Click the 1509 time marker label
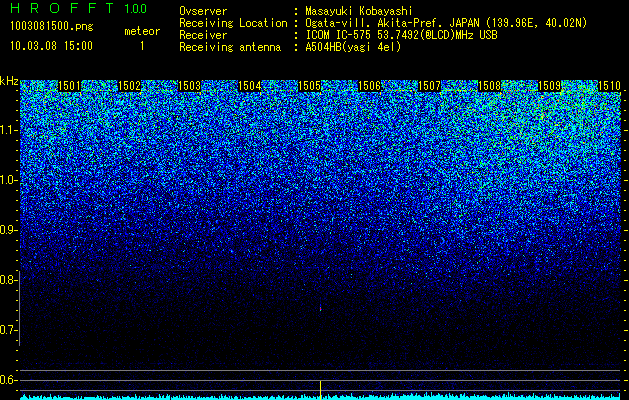The image size is (629, 400). [x=549, y=86]
